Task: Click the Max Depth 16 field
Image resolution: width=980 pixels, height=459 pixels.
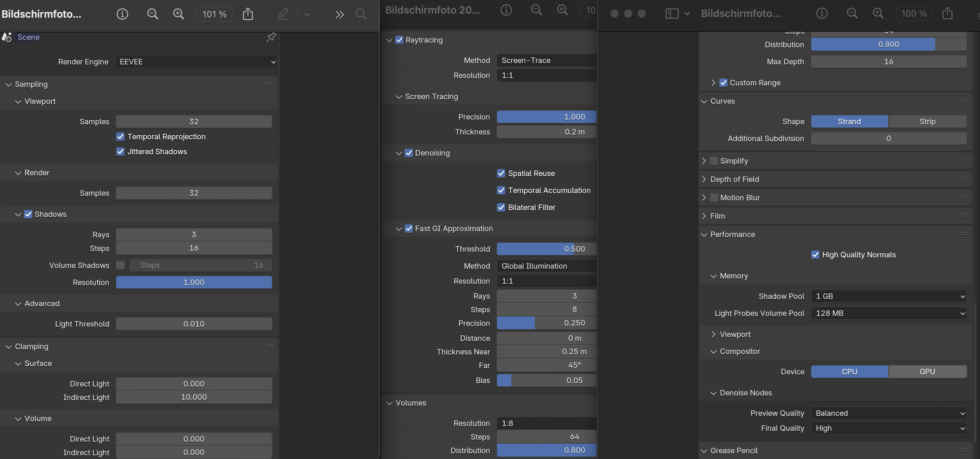Action: pos(889,62)
